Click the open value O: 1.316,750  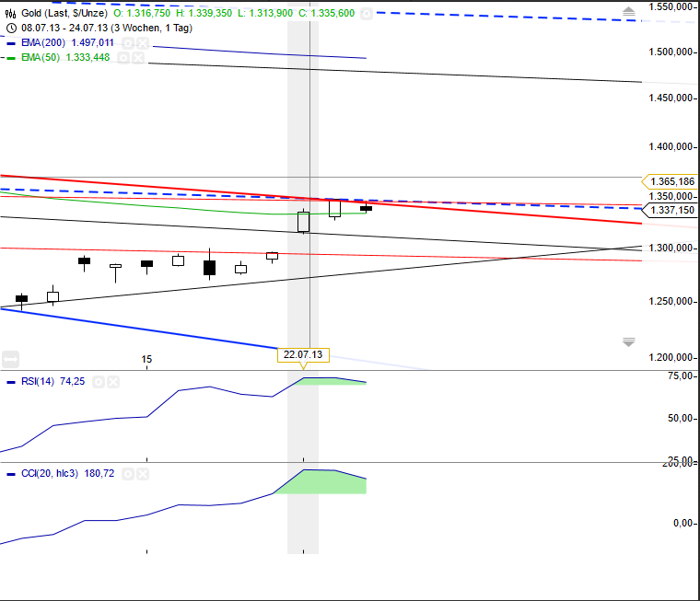tap(142, 14)
